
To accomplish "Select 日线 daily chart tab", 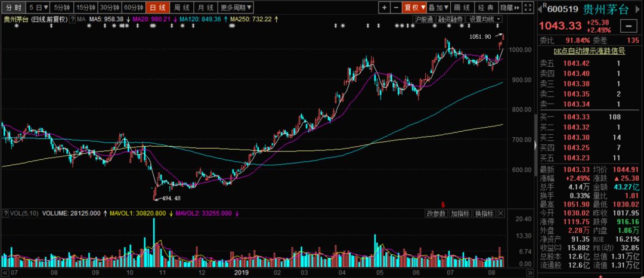I will [x=157, y=7].
